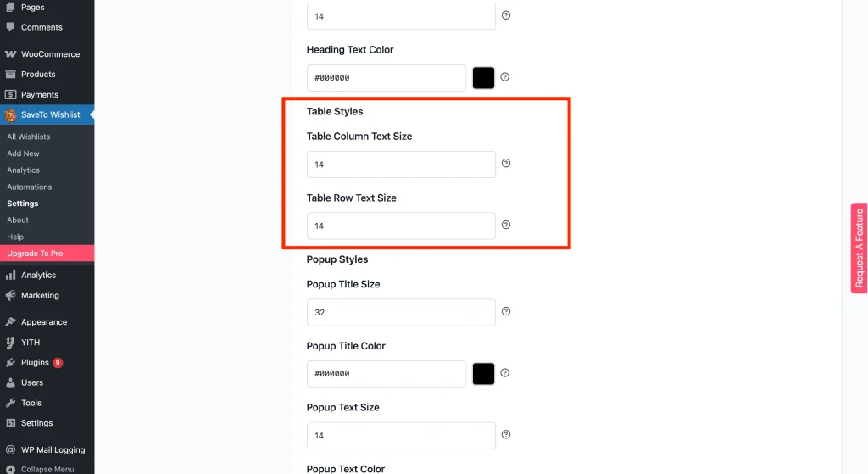Open the Heading Text Color swatch
Image resolution: width=868 pixels, height=474 pixels.
pyautogui.click(x=483, y=78)
